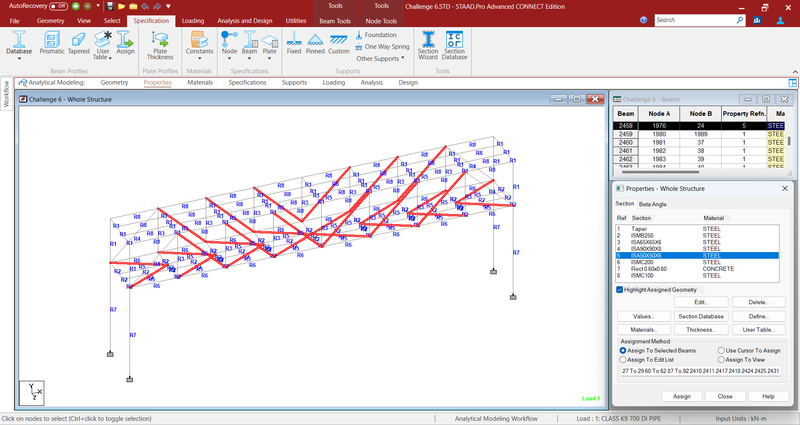Open the Plate Thickness tool
The width and height of the screenshot is (800, 425).
[x=160, y=45]
